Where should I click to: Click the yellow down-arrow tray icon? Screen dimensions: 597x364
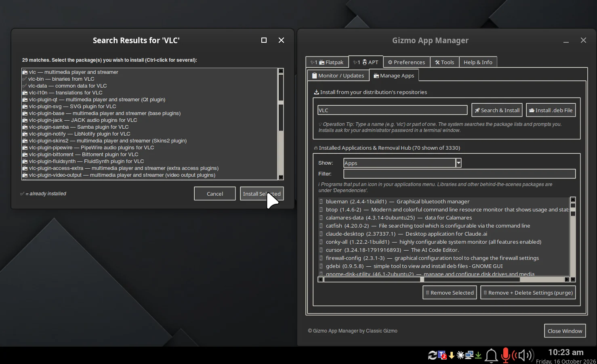452,355
